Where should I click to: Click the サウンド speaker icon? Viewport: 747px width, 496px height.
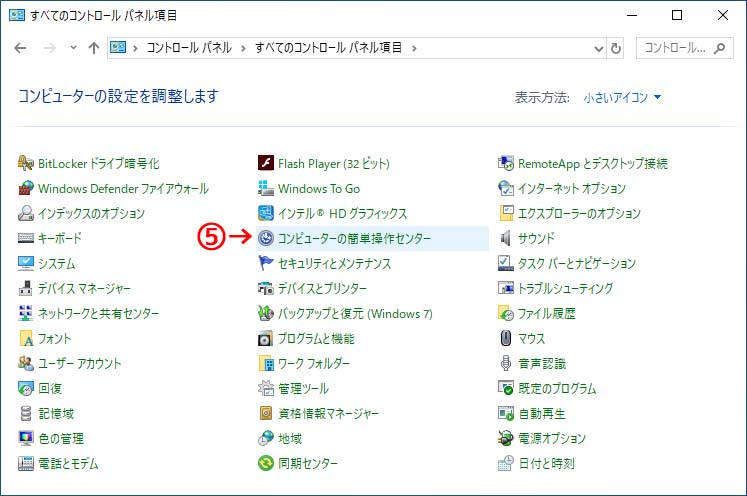pos(506,238)
